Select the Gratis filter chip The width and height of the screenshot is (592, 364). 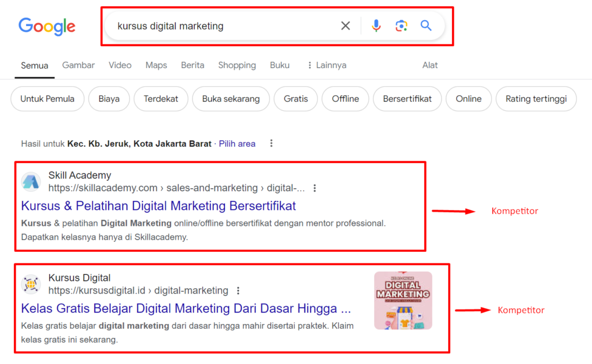(x=295, y=99)
